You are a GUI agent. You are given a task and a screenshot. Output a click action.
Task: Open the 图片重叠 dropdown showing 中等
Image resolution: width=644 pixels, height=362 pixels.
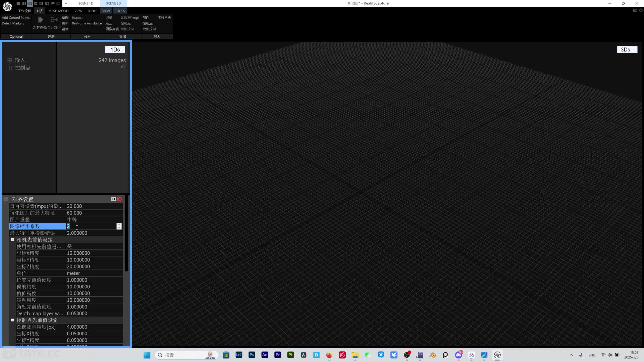pyautogui.click(x=95, y=219)
